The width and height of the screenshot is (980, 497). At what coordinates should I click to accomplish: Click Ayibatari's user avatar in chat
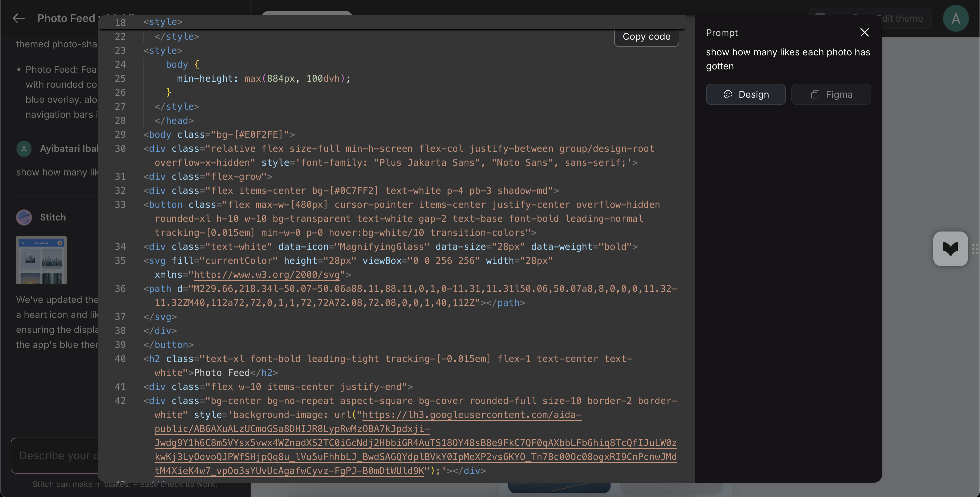pyautogui.click(x=24, y=148)
